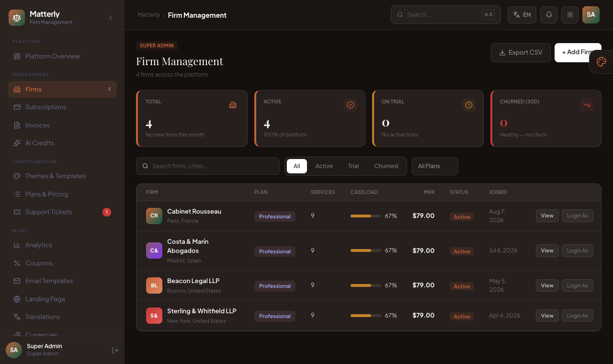Open Landing Page settings

click(62, 299)
